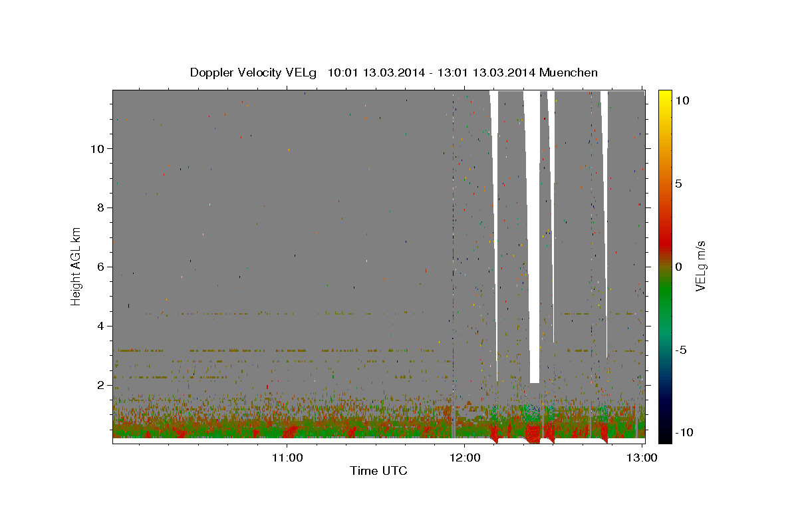
Task: Click the yellow top of the colorbar
Action: [664, 96]
